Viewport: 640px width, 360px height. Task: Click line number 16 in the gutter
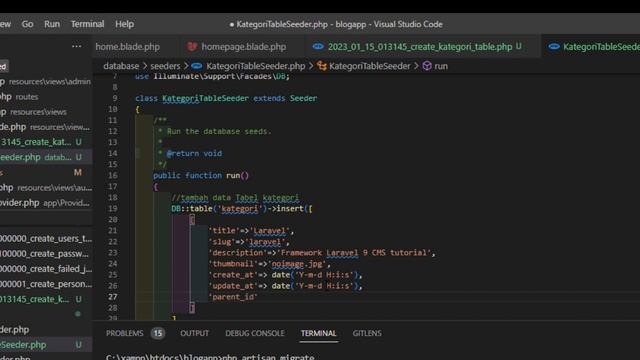tap(113, 176)
